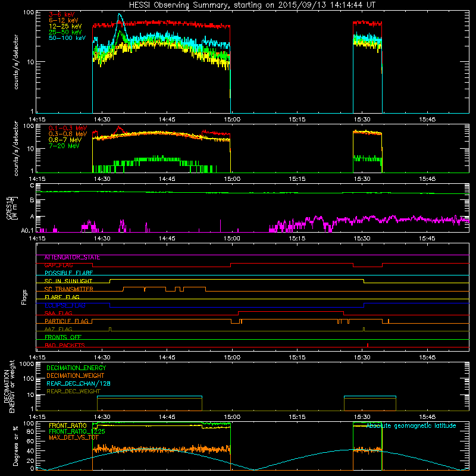Select the 12-25 keV legend label
The height and width of the screenshot is (476, 476).
pos(65,26)
